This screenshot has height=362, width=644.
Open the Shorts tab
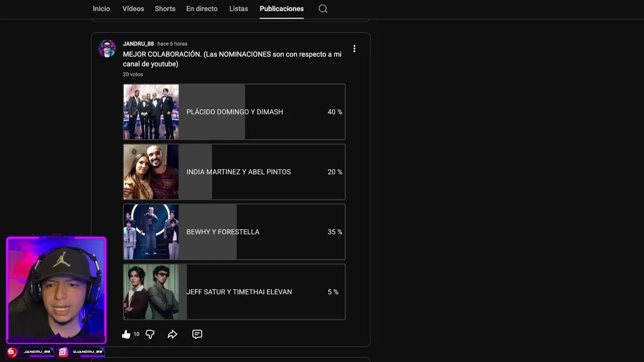165,9
